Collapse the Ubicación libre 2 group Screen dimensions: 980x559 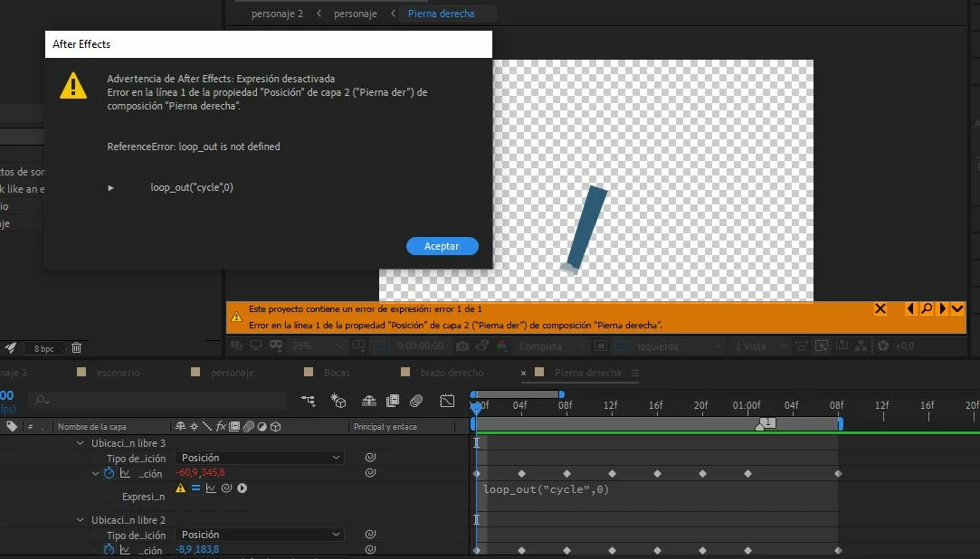(80, 519)
